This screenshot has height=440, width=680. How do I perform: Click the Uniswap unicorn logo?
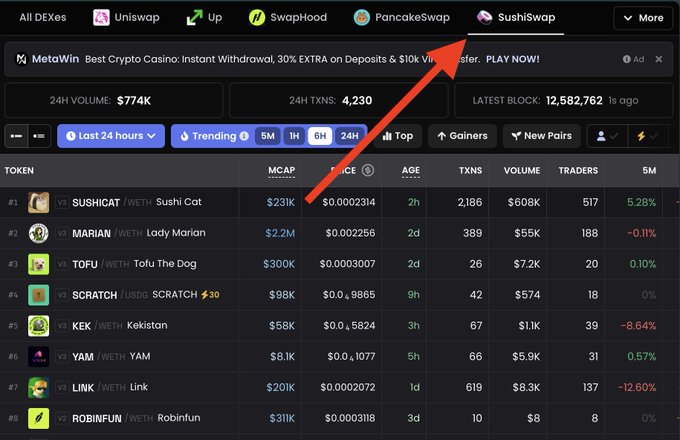(x=101, y=18)
